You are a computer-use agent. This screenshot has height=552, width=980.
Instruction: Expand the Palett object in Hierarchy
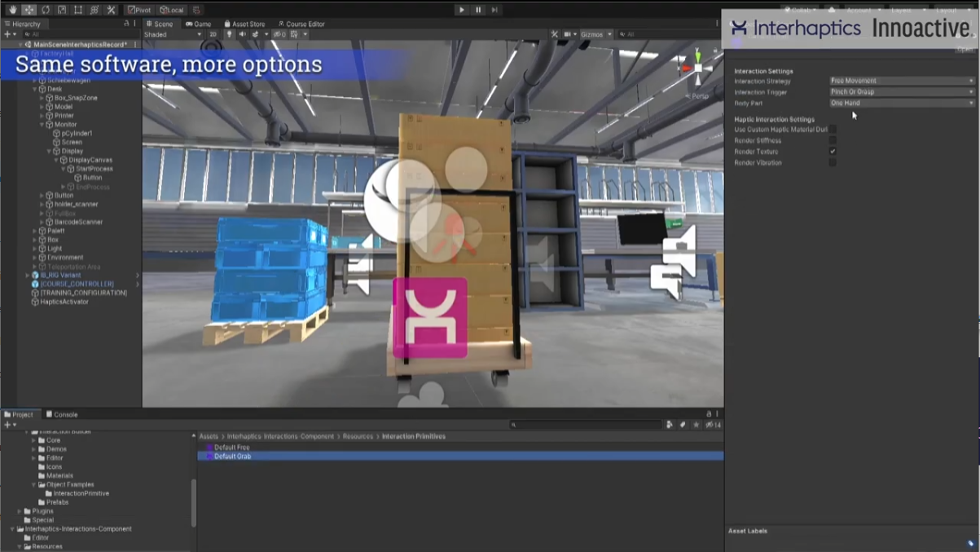click(35, 231)
